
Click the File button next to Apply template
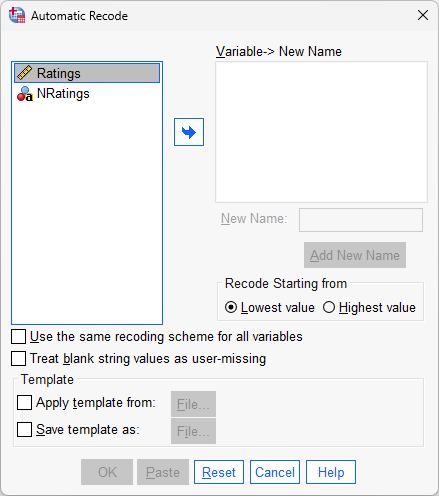[x=193, y=404]
